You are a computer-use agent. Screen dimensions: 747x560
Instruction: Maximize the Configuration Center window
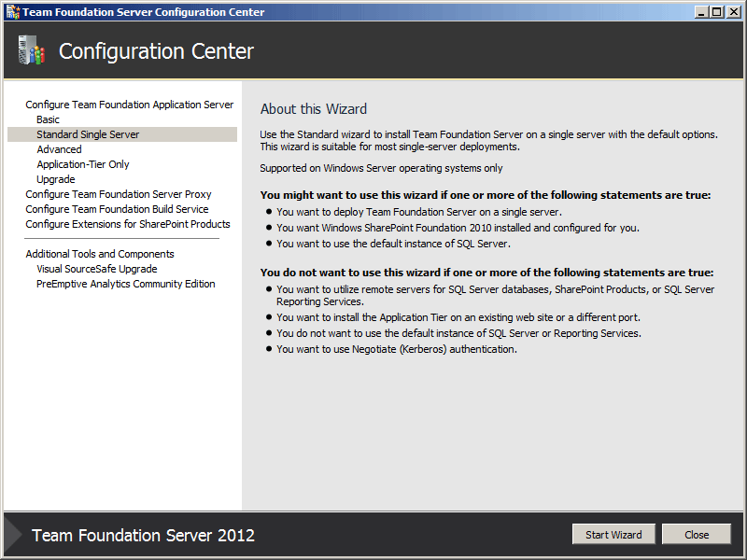[715, 12]
